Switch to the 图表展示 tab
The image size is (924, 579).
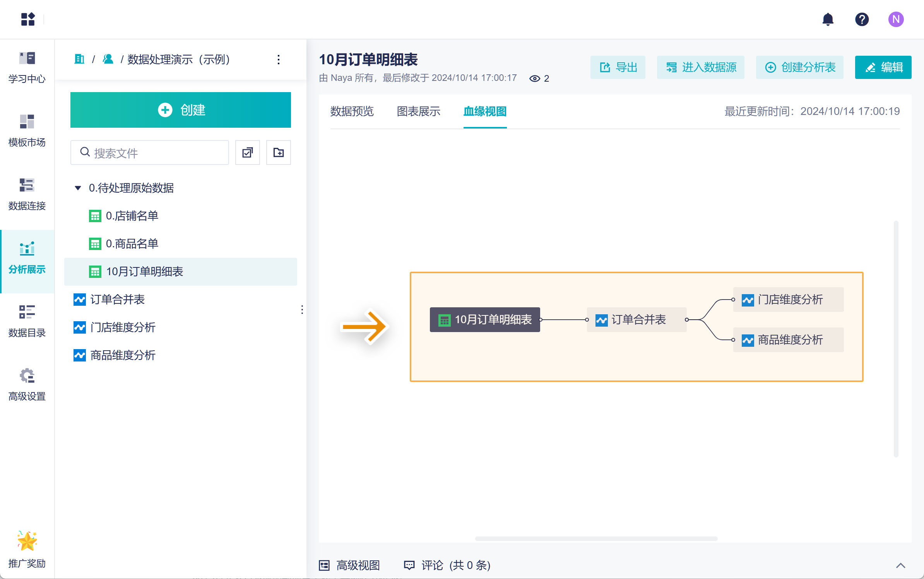(x=418, y=111)
